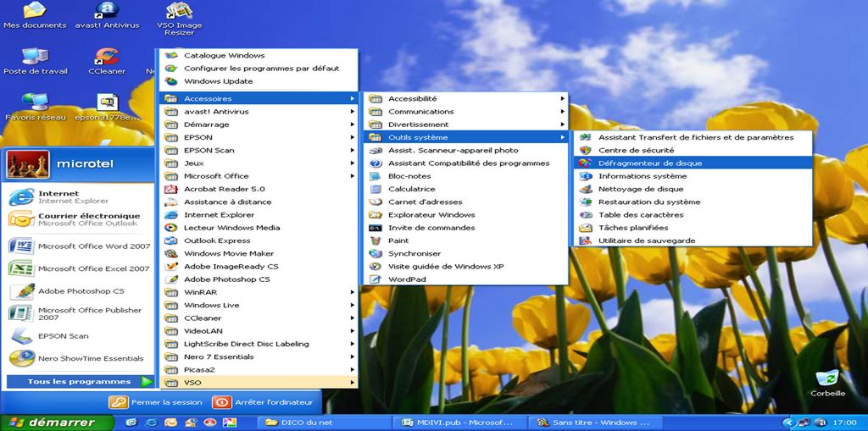Click the Nero 7 Essentials folder
Screen dimensions: 868x431
259,356
